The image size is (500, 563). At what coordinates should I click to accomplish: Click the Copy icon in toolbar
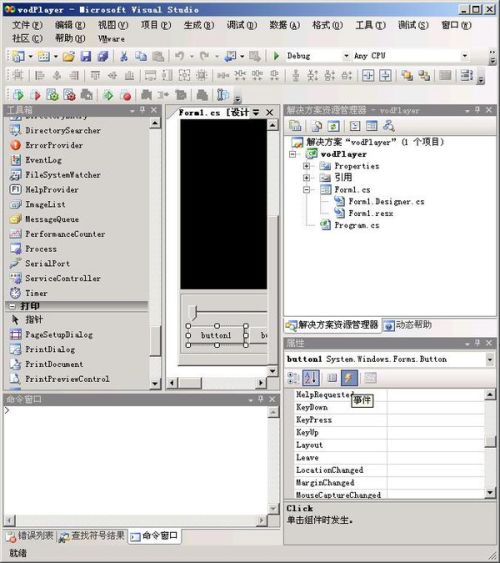[141, 56]
